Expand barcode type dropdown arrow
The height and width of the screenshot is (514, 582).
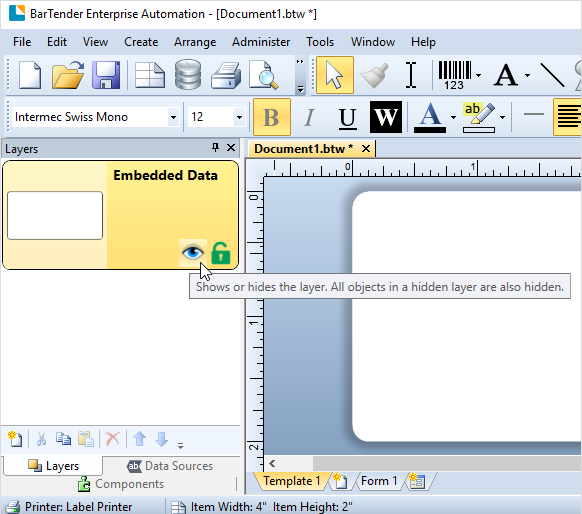[478, 75]
